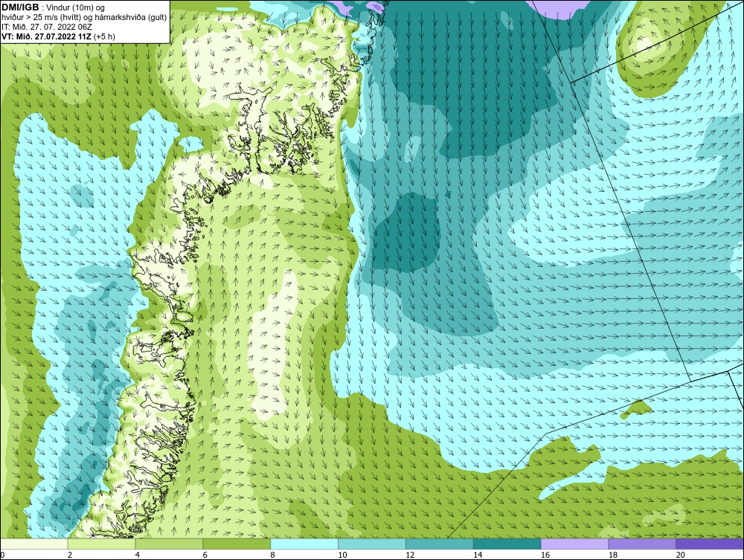
Task: Click the legend scale number 0
Action: click(x=2, y=555)
